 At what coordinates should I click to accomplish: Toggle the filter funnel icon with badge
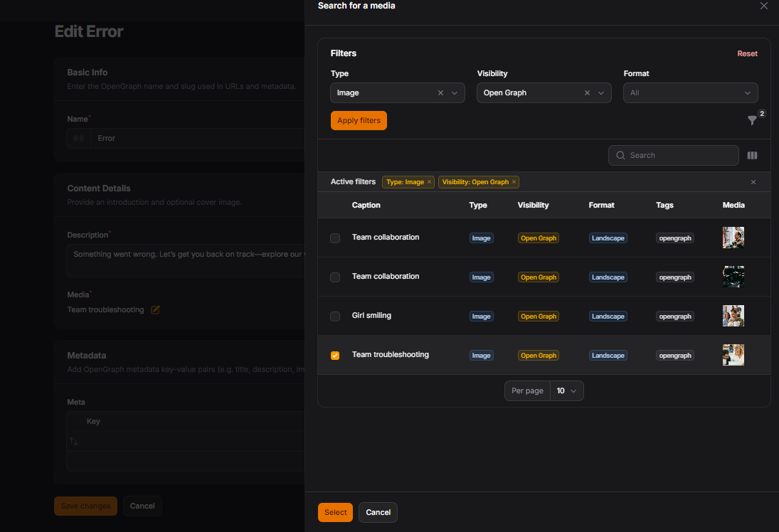pos(752,120)
